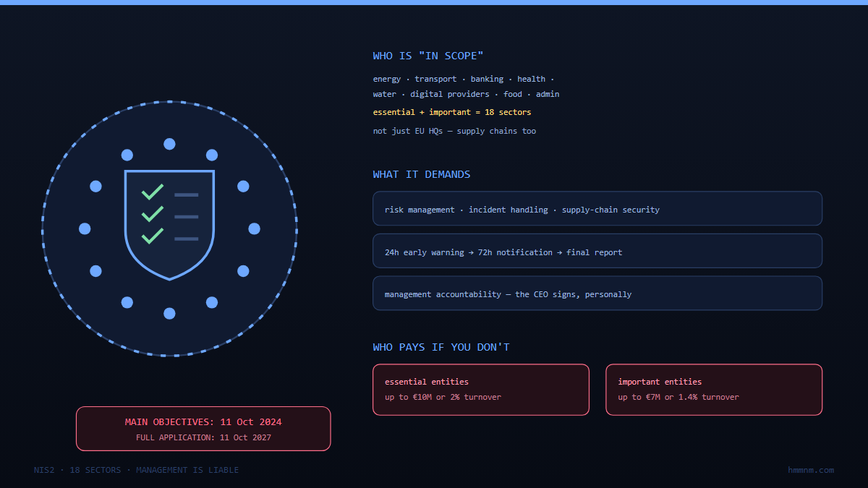Click the WHO PAYS IF YOU DON'T heading

tap(441, 347)
